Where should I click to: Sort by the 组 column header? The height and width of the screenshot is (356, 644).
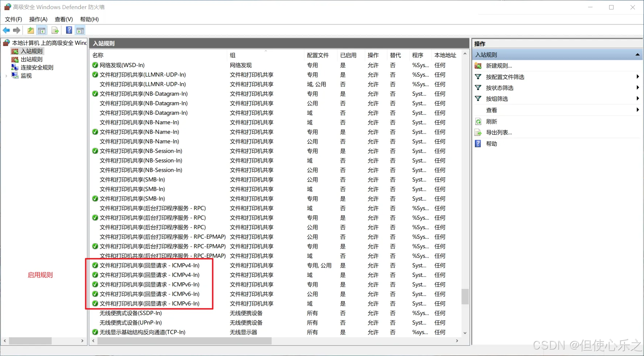[x=266, y=55]
